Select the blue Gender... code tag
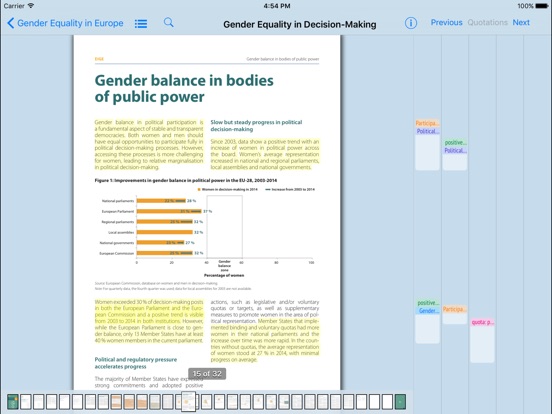The height and width of the screenshot is (414, 552). [427, 310]
